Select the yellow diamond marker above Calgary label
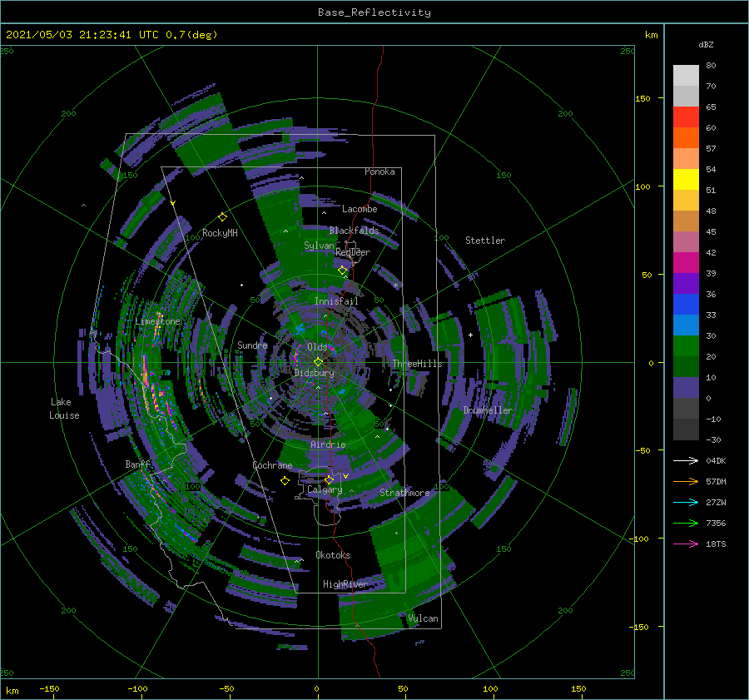The height and width of the screenshot is (700, 749). tap(329, 479)
